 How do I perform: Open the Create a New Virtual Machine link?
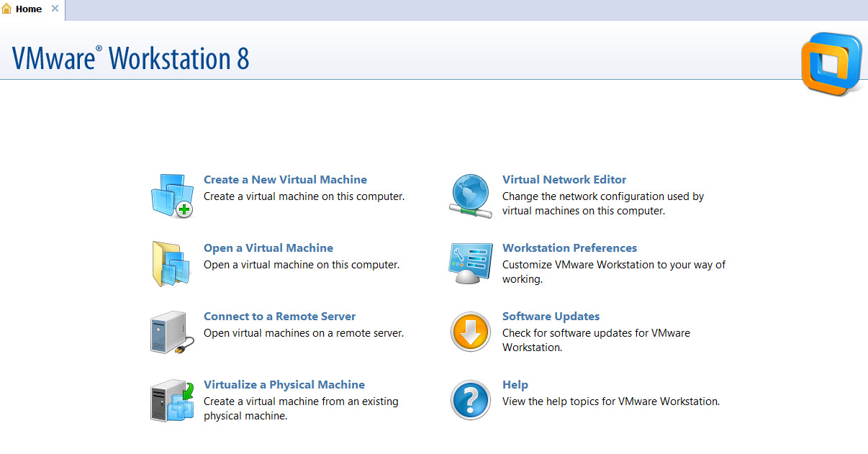coord(285,180)
